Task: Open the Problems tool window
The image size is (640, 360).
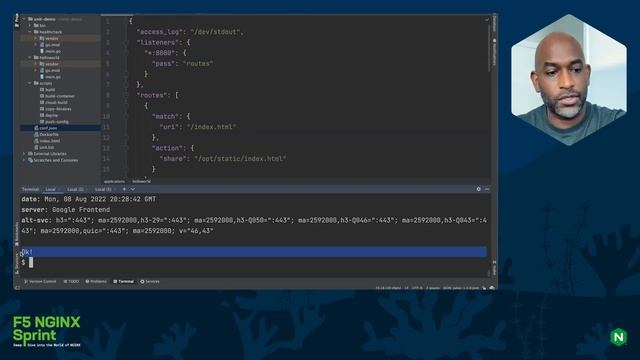Action: tap(96, 282)
